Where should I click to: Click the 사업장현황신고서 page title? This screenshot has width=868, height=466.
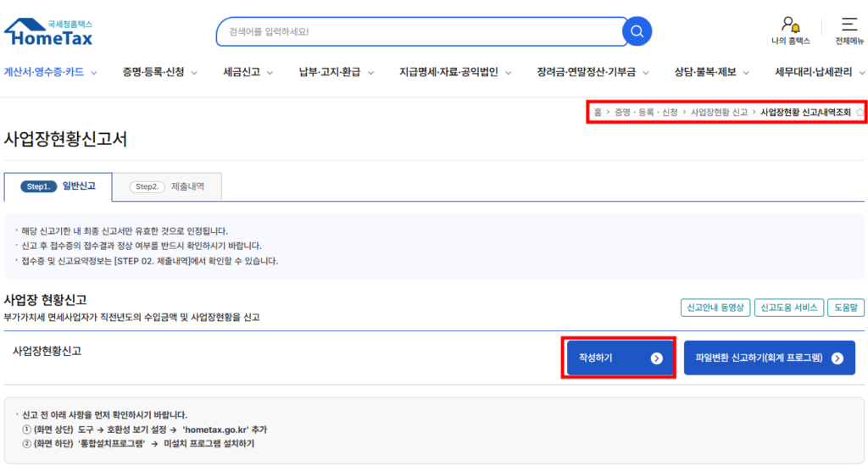[x=65, y=139]
